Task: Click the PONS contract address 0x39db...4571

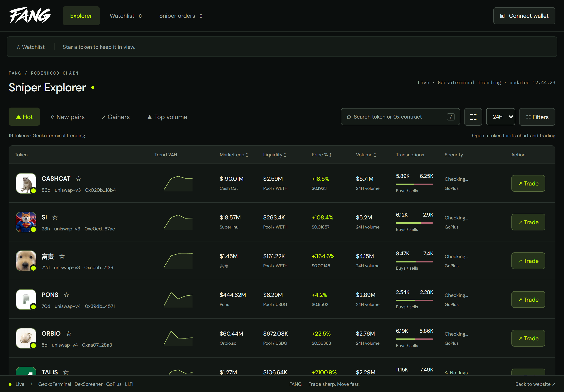Action: point(100,306)
